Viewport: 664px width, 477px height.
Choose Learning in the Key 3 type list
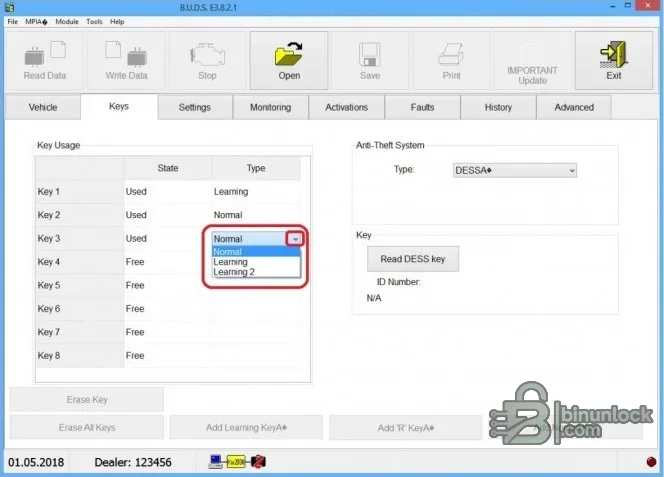256,262
